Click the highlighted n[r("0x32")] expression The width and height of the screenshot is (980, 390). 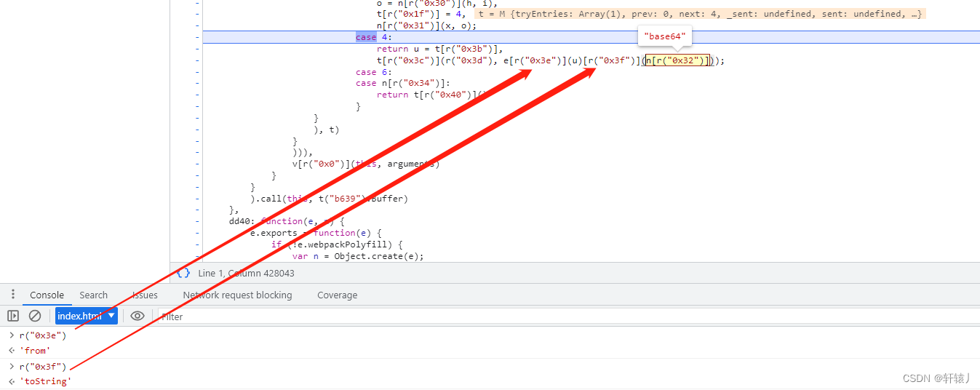677,60
